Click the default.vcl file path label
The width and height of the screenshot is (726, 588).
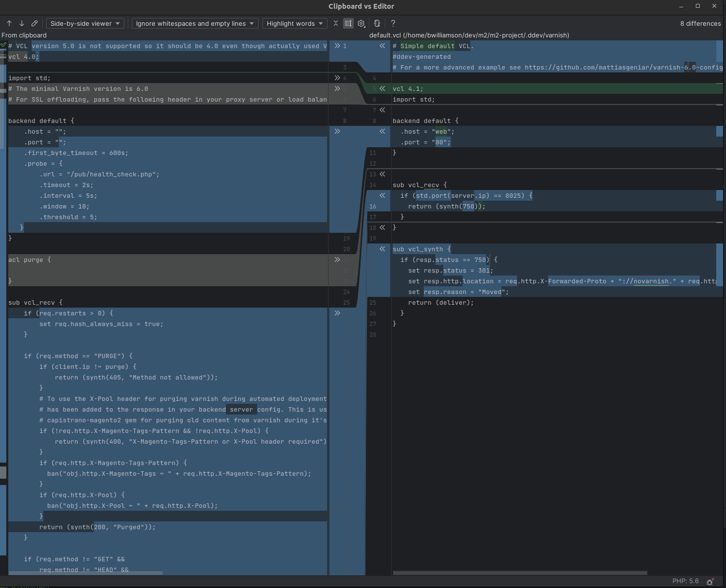pyautogui.click(x=469, y=35)
